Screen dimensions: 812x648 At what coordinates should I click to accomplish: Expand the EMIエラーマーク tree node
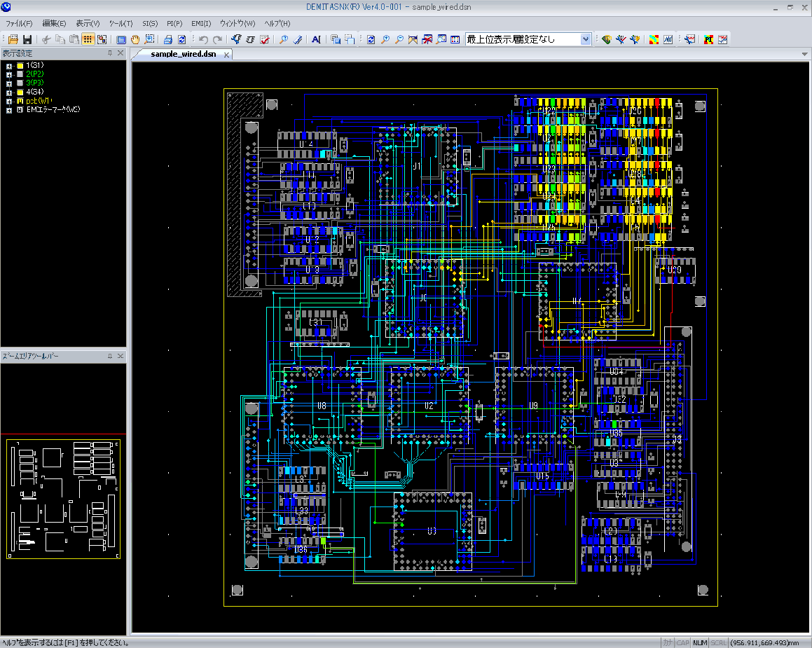pos(9,110)
